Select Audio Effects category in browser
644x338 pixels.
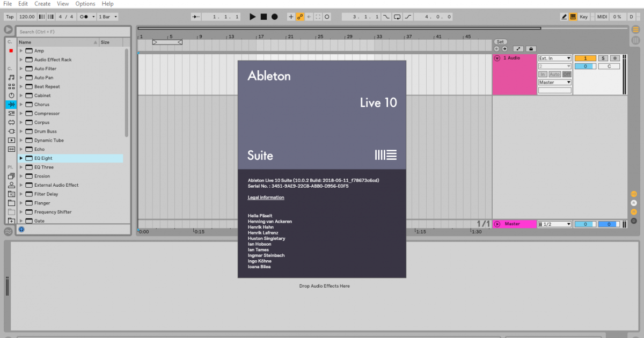tap(11, 104)
